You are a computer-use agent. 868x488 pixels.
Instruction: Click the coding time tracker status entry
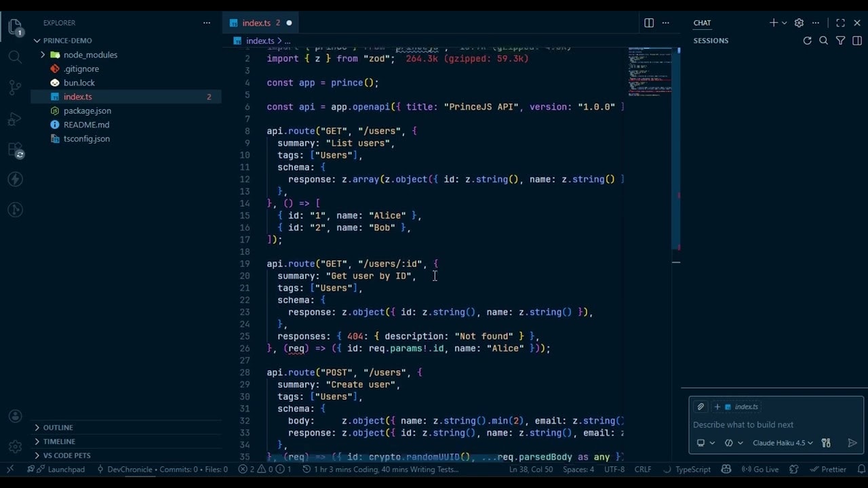coord(381,469)
